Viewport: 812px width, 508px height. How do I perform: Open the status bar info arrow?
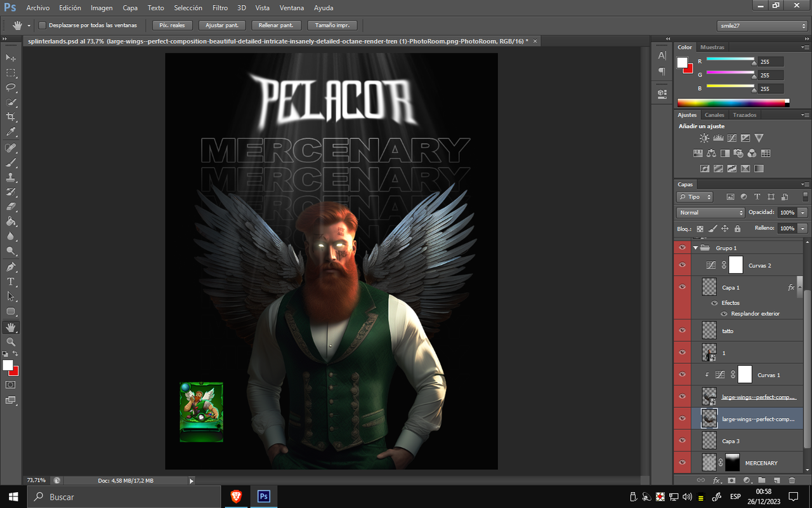coord(192,481)
